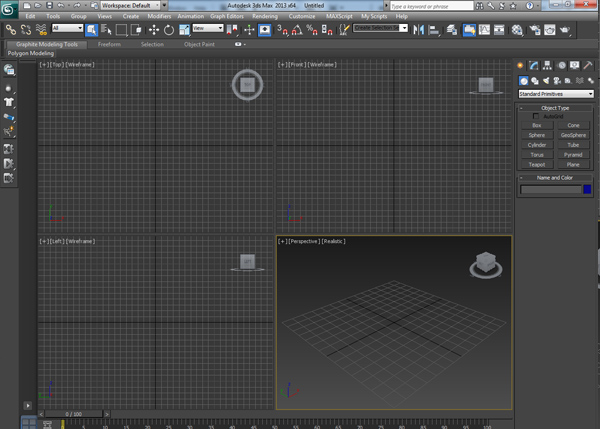This screenshot has height=429, width=600.
Task: Click the Cylinder primitive button
Action: click(x=537, y=145)
